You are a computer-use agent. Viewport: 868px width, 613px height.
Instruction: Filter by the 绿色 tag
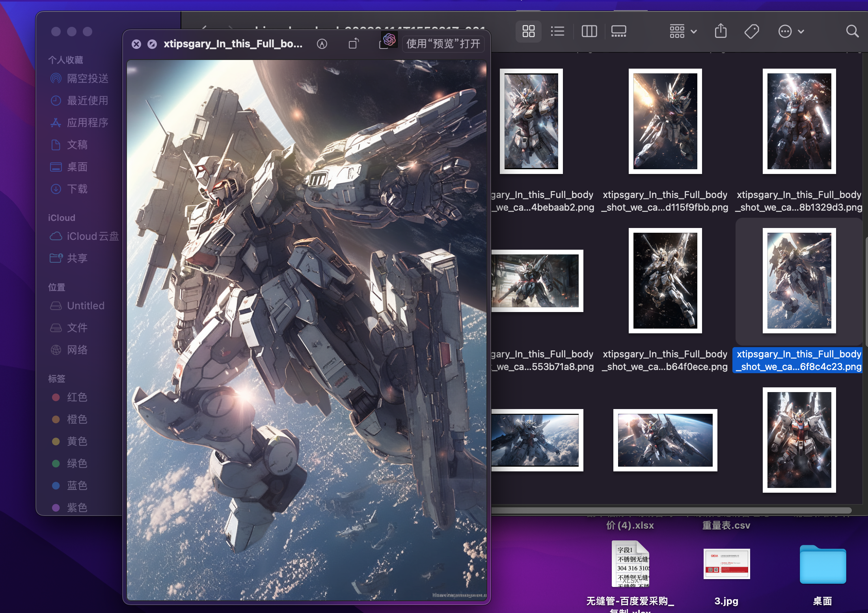click(x=69, y=463)
